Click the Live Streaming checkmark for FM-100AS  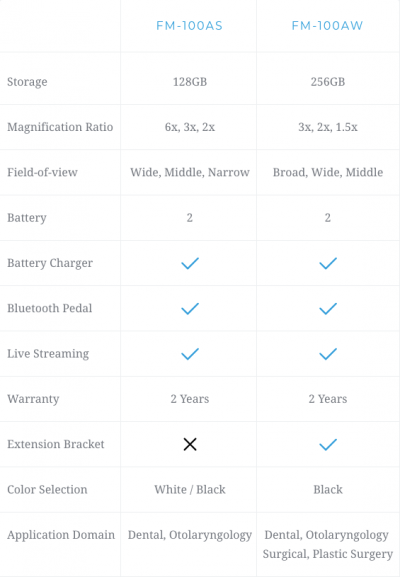point(190,354)
